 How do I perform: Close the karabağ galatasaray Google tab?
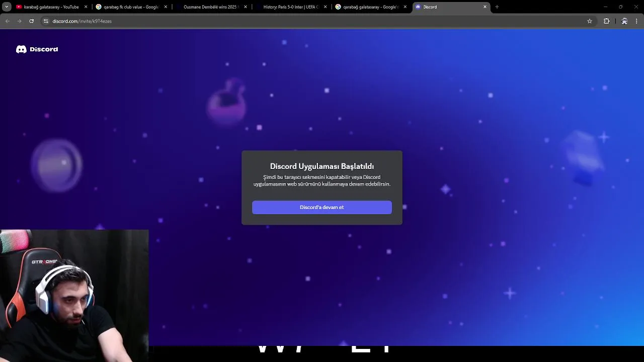point(405,7)
